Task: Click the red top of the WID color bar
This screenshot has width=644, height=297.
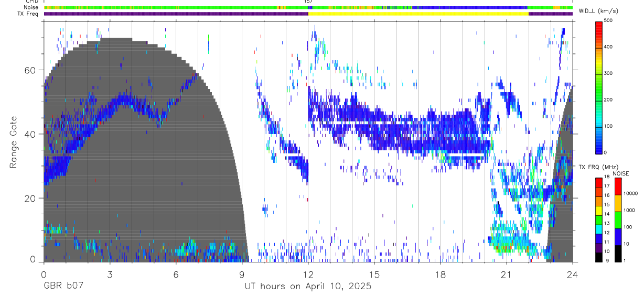Action: click(x=598, y=25)
